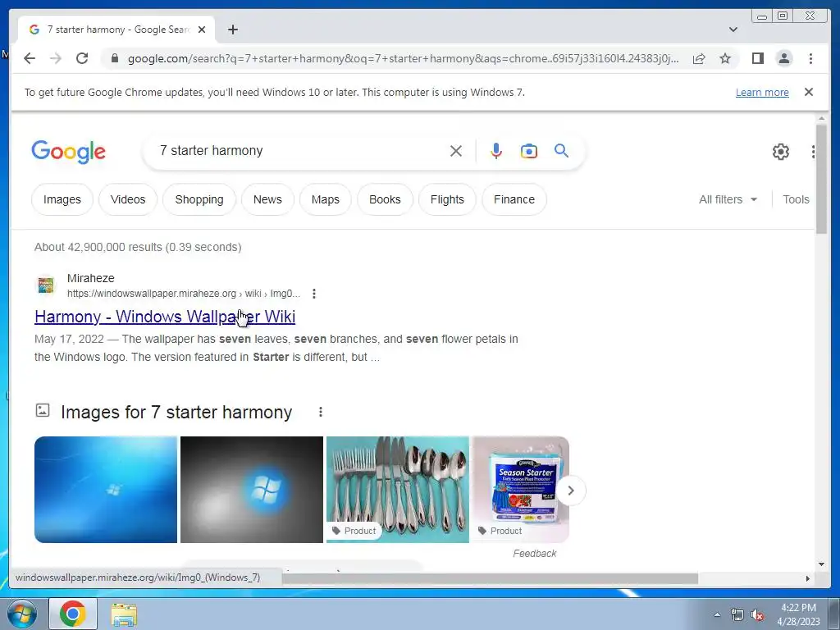Select the Flights filter chip
The image size is (840, 630).
447,199
